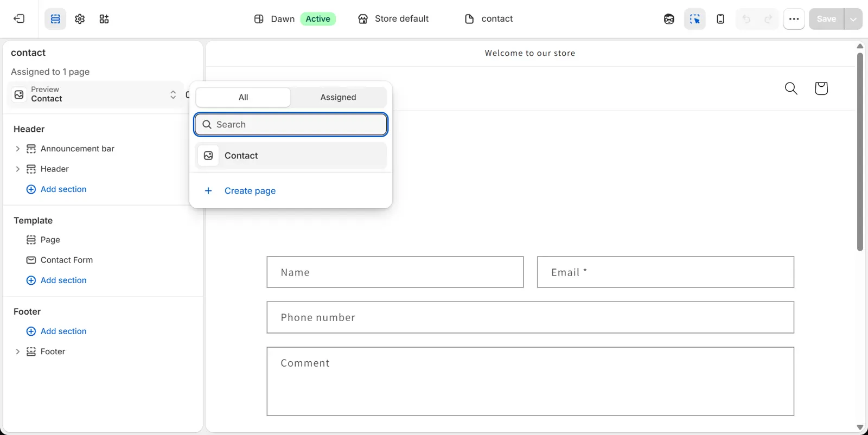Add section under Template group

tap(56, 280)
